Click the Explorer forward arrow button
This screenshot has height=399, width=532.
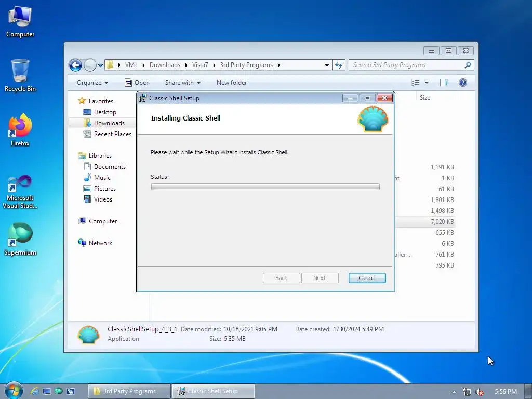(90, 65)
